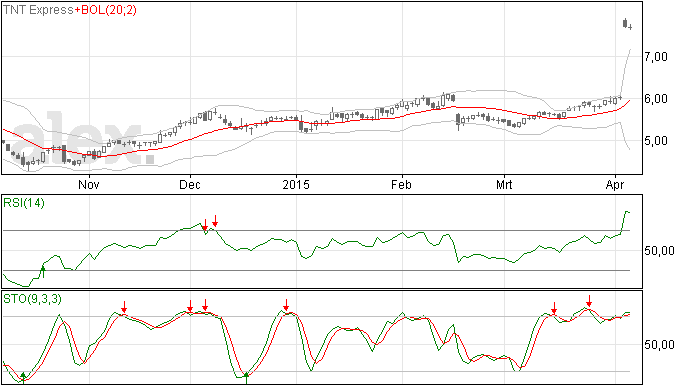This screenshot has height=387, width=690.
Task: Click the 6,00 price axis label
Action: pos(656,99)
